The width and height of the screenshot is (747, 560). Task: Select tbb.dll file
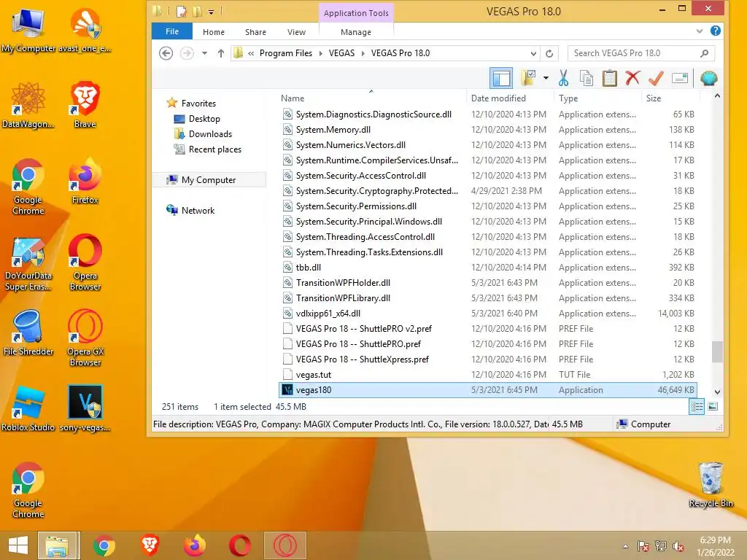click(x=488, y=268)
